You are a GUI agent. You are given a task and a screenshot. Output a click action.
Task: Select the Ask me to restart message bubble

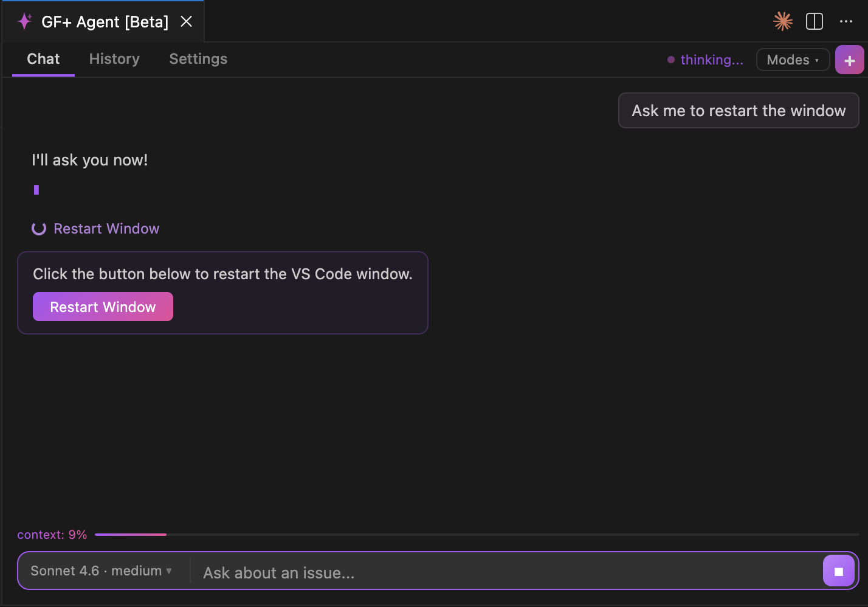pyautogui.click(x=738, y=110)
